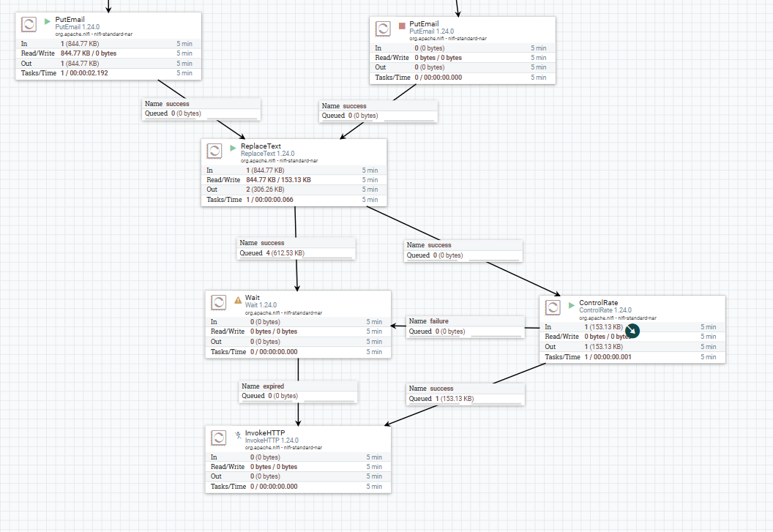Select the failure connection label
Viewport: 773px width, 532px height.
(466, 326)
